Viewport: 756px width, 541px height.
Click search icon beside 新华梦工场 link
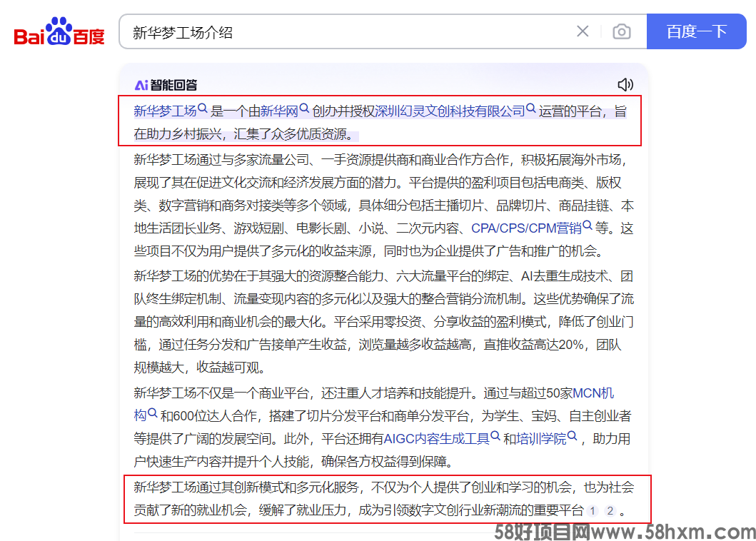pos(203,108)
